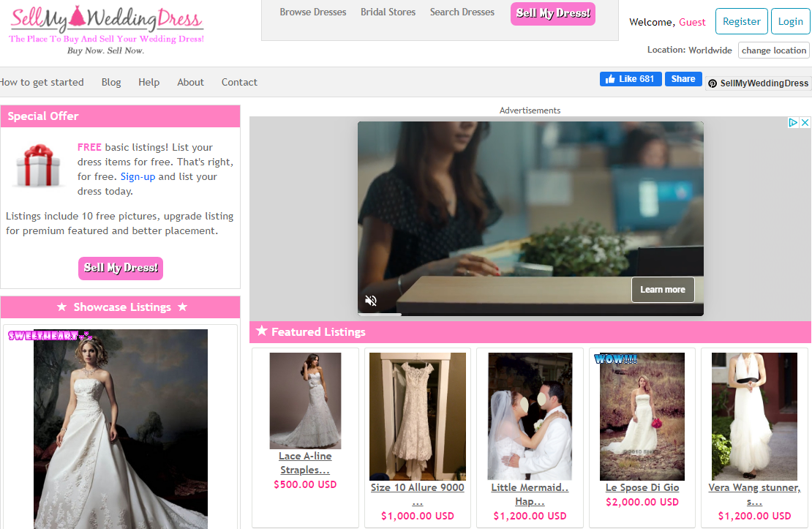Screen dimensions: 812x529
Task: Open the Vera Wang stunner listing link
Action: (x=754, y=495)
